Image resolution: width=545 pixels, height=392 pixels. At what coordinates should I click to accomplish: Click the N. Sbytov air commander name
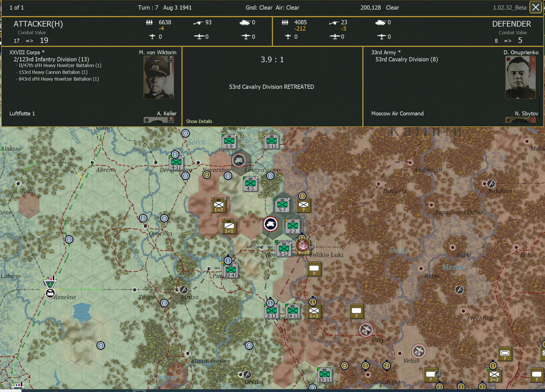(x=526, y=113)
